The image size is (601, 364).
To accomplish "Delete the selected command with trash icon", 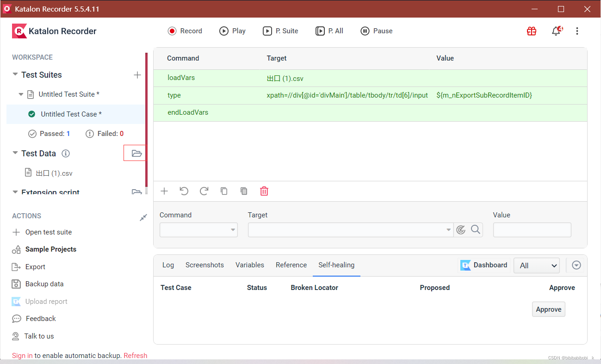I will pos(264,191).
